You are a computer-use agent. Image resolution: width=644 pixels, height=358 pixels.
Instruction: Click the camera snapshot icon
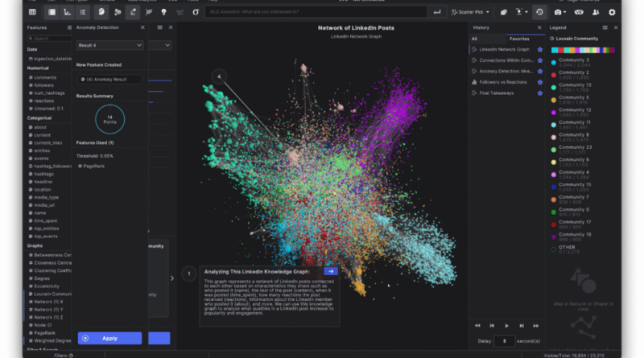coord(558,12)
